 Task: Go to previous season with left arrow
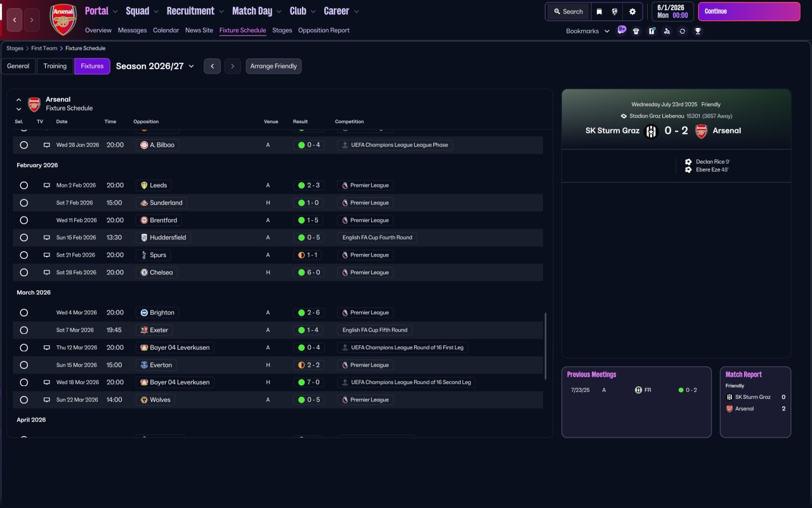pos(212,66)
